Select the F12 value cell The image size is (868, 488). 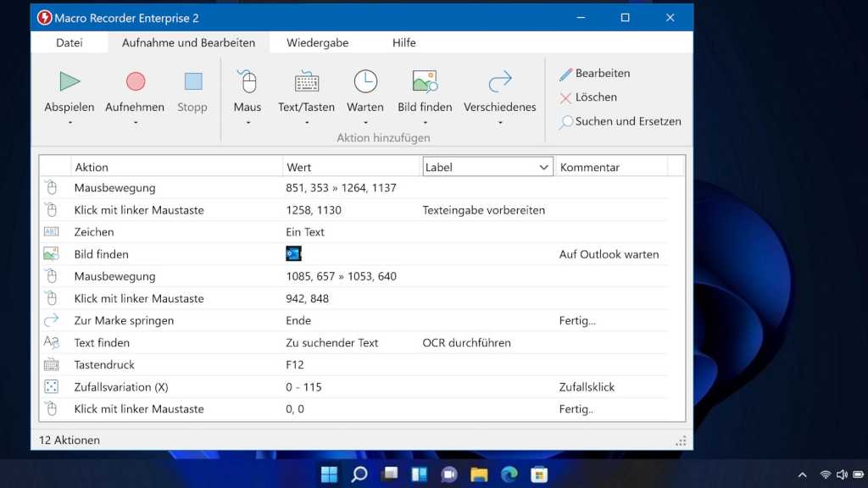[294, 364]
